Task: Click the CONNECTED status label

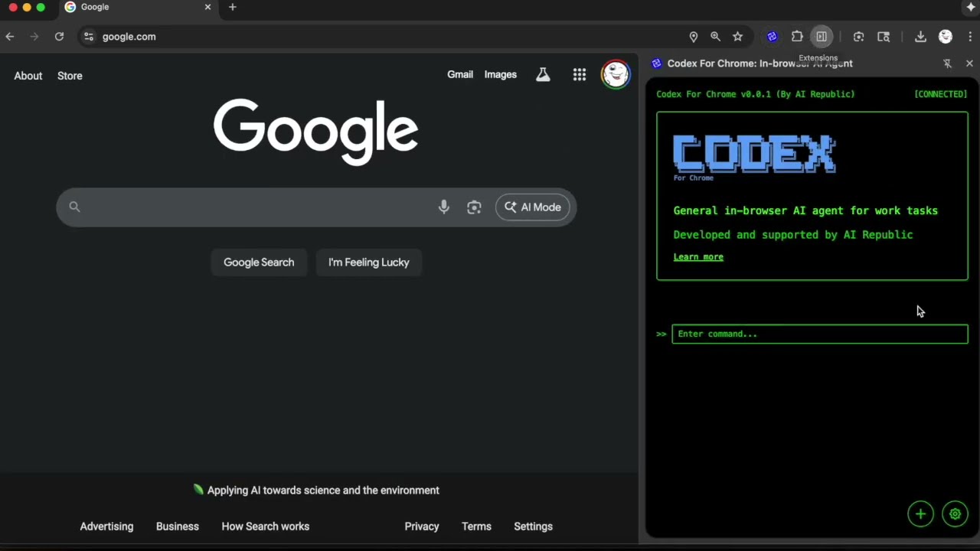Action: (941, 94)
